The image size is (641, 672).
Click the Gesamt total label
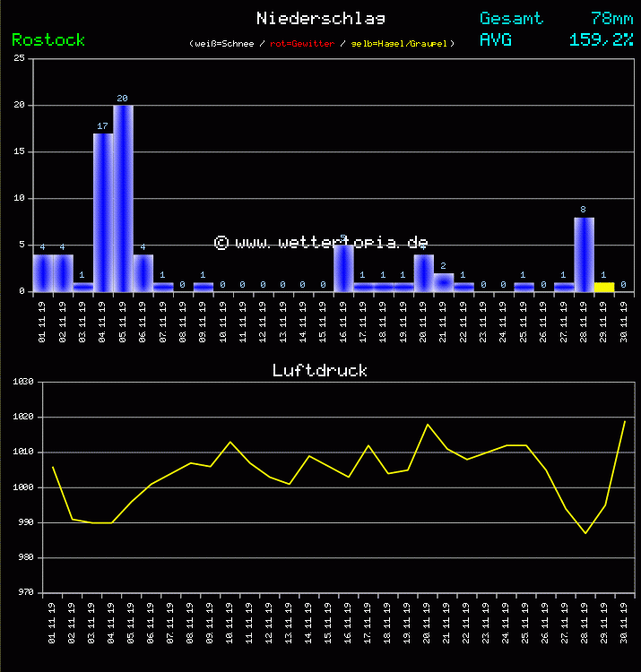click(x=511, y=18)
